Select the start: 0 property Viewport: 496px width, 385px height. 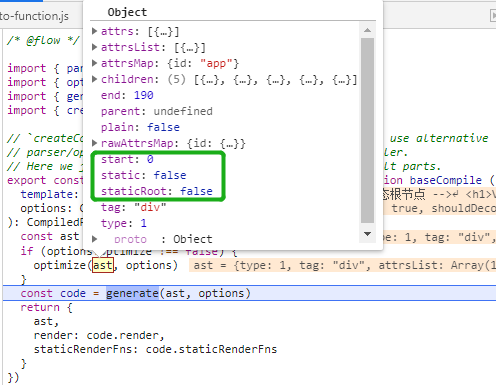tap(127, 159)
